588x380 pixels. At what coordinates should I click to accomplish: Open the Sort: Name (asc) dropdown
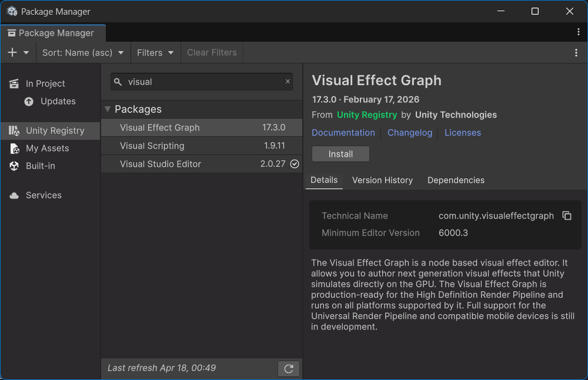83,52
